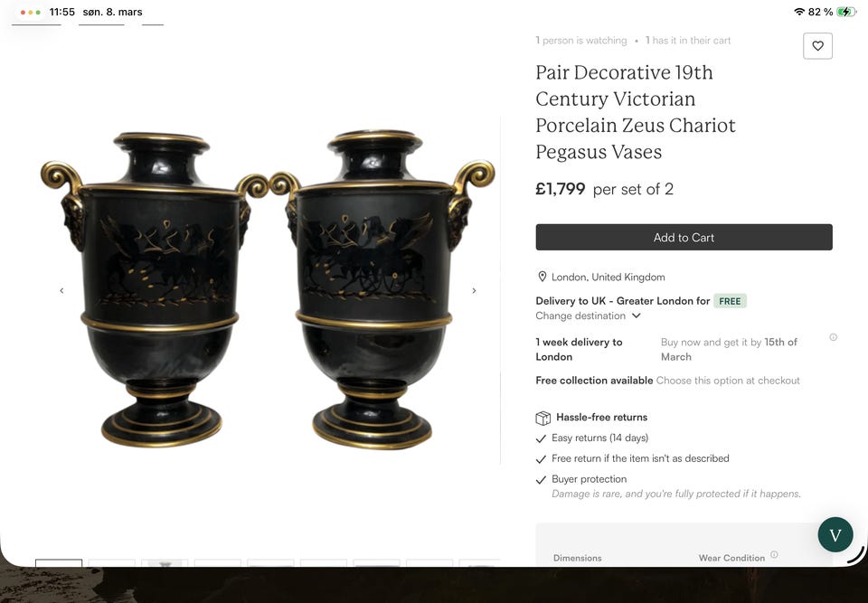Show next product image arrow

[474, 291]
